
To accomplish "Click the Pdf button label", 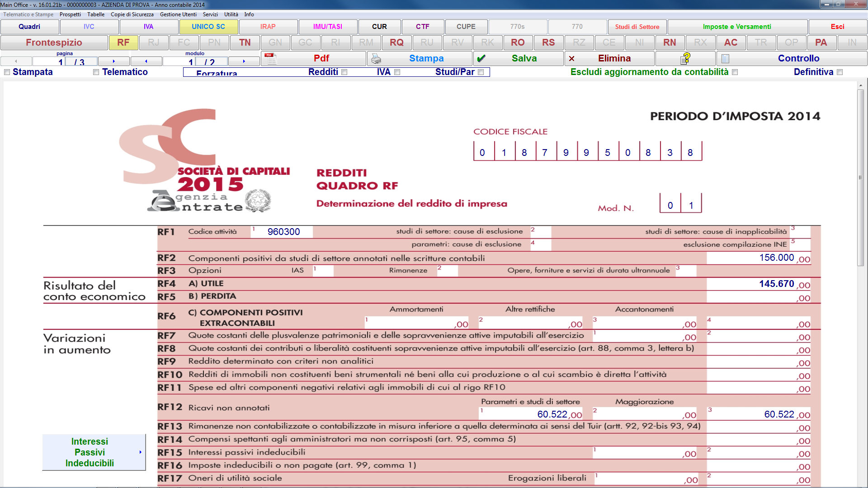I will [321, 58].
